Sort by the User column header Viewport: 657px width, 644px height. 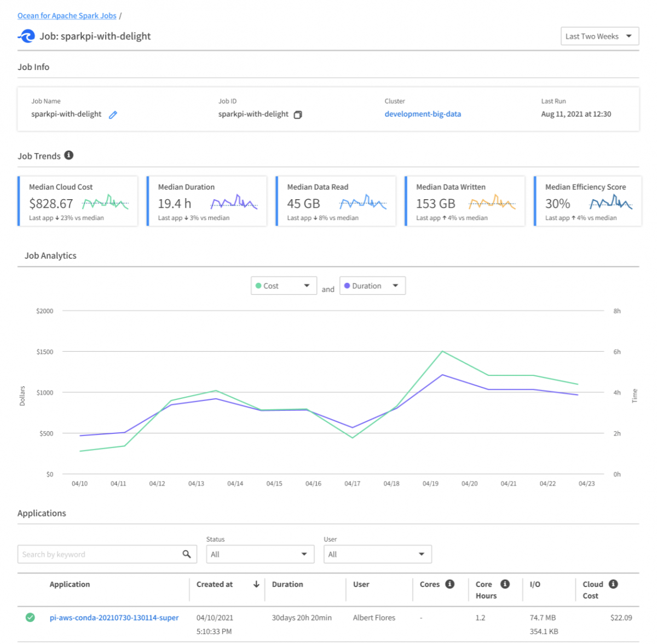coord(361,584)
